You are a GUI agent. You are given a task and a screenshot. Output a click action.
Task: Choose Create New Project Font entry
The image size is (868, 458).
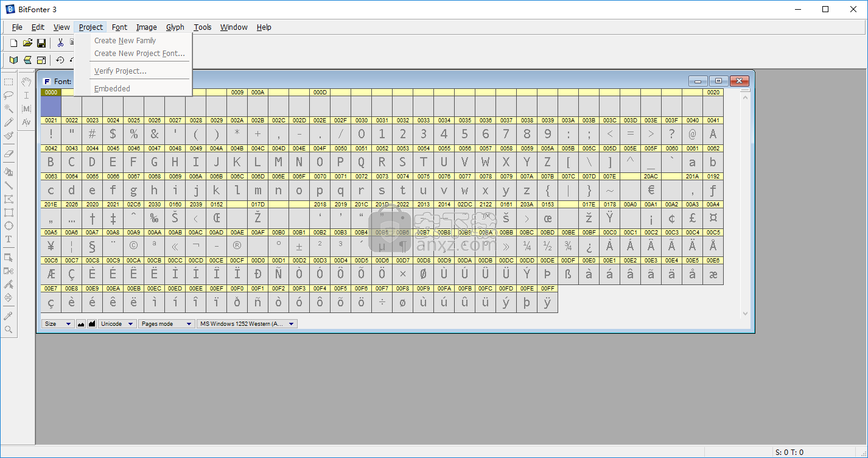point(133,54)
